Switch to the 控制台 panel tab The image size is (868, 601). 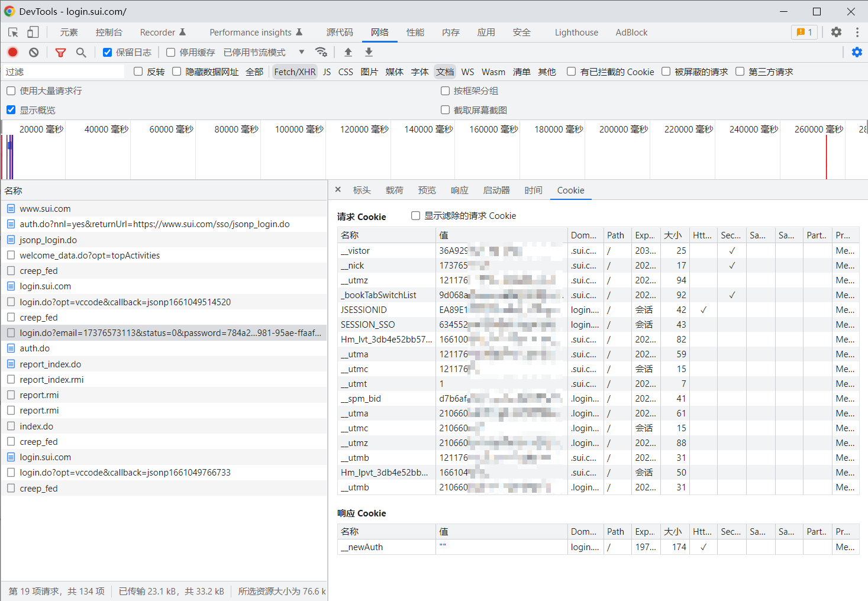pos(109,33)
